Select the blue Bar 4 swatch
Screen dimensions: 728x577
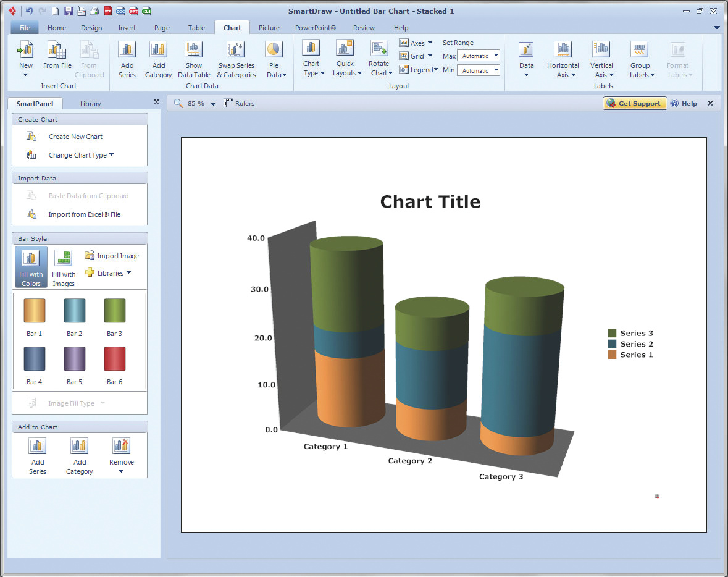point(35,359)
